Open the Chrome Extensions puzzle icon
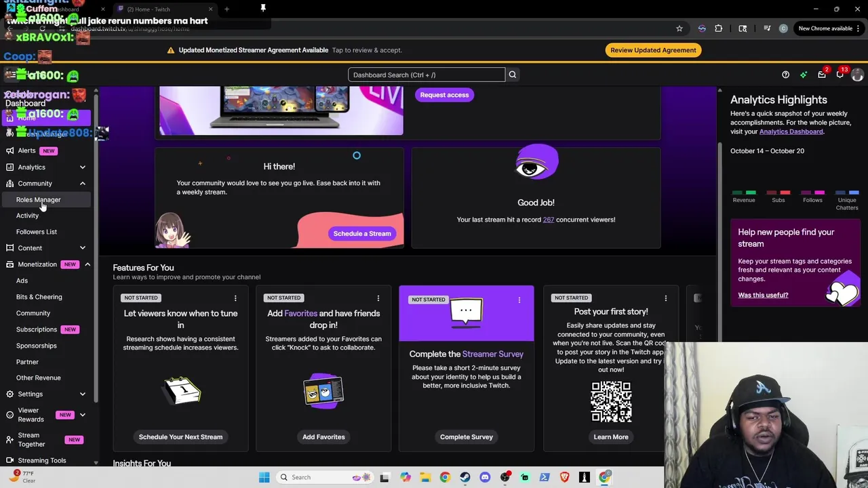Viewport: 868px width, 488px height. [x=719, y=28]
